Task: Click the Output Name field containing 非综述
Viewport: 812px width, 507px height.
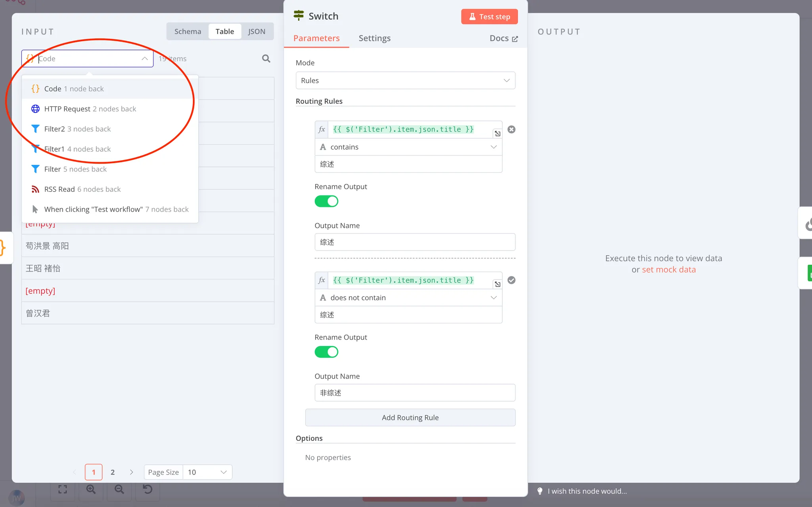Action: pyautogui.click(x=415, y=393)
